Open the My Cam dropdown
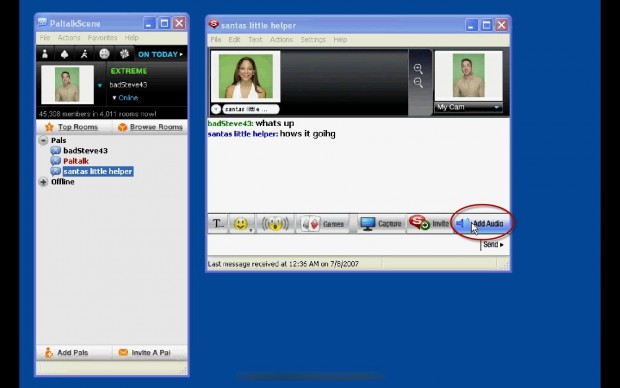The height and width of the screenshot is (388, 620). 469,107
